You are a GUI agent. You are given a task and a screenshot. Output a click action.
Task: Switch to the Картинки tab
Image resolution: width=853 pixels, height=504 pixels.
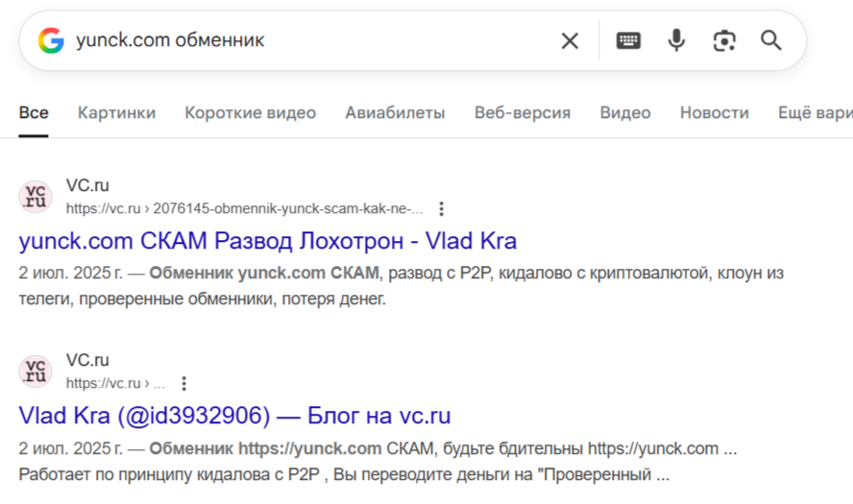point(116,112)
